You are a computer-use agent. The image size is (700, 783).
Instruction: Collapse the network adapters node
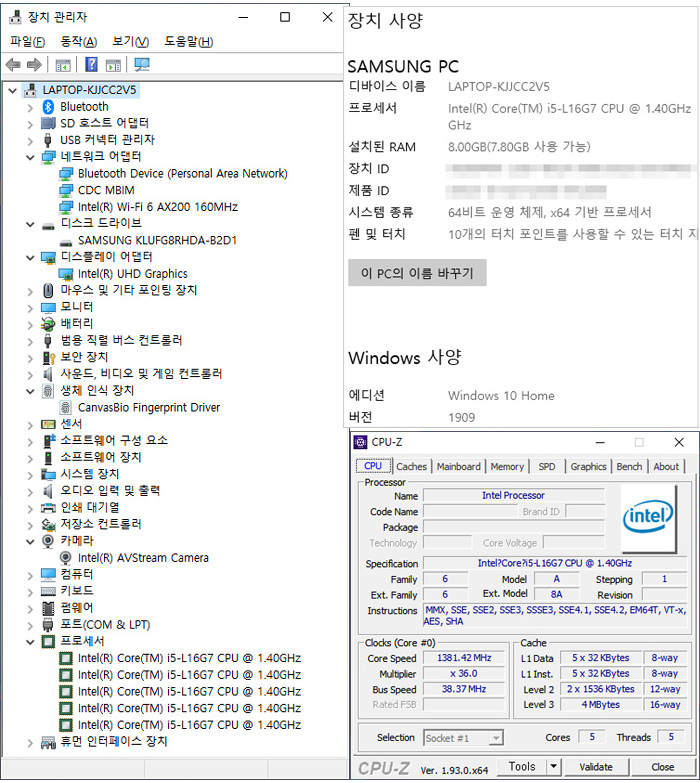tap(30, 157)
